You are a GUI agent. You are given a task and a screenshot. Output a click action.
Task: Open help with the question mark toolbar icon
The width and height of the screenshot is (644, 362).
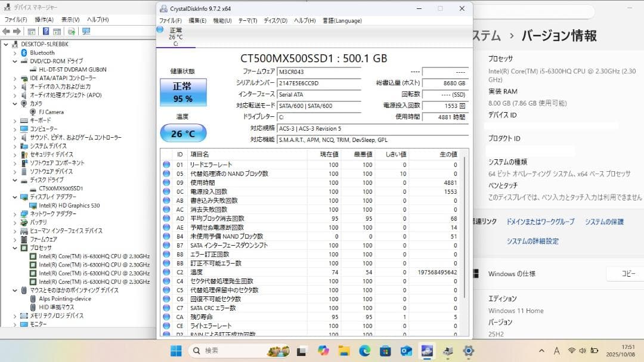click(47, 30)
